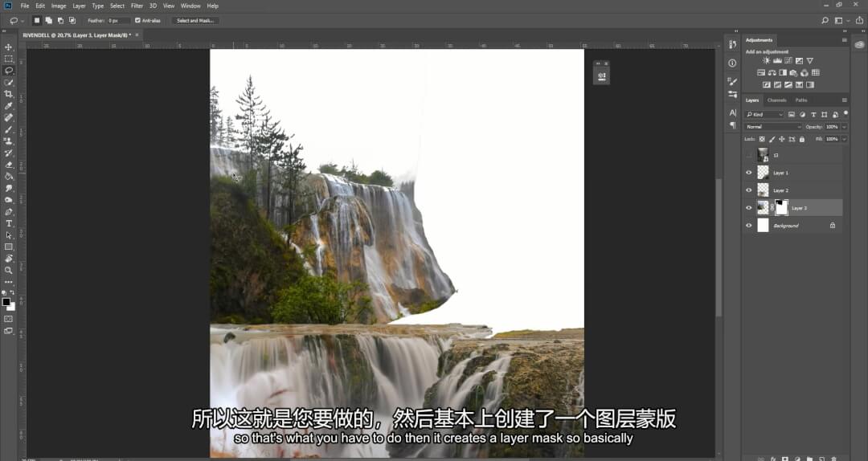Open the Character panel icon

click(732, 113)
